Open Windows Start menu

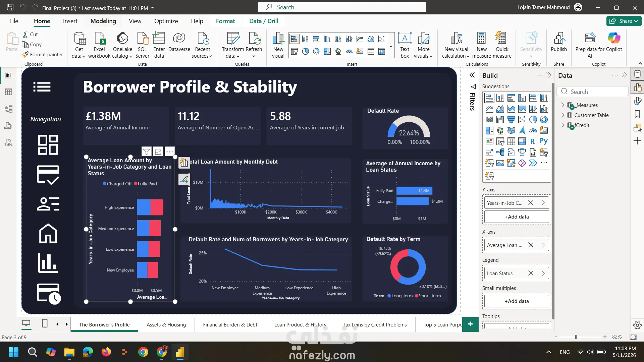click(13, 352)
